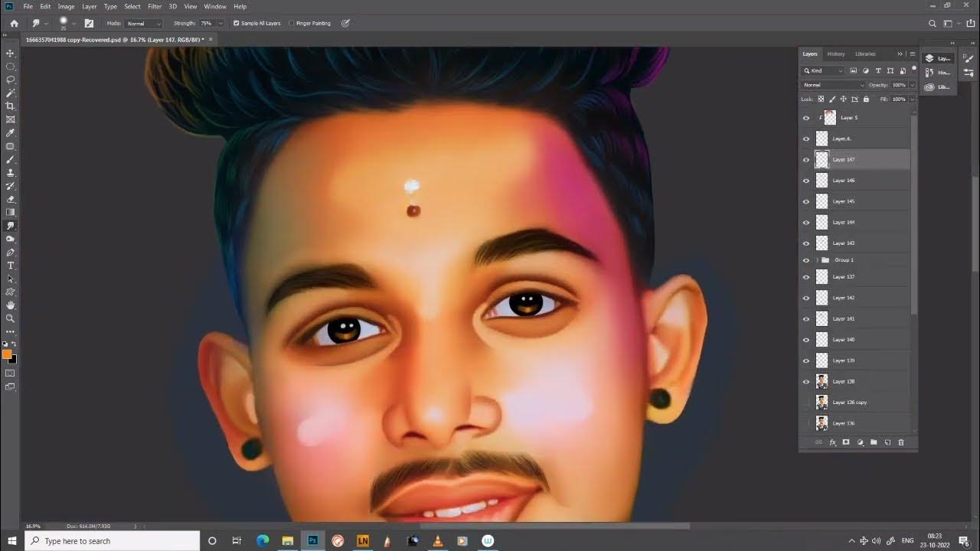Select the Lasso tool
This screenshot has height=551, width=980.
point(11,80)
